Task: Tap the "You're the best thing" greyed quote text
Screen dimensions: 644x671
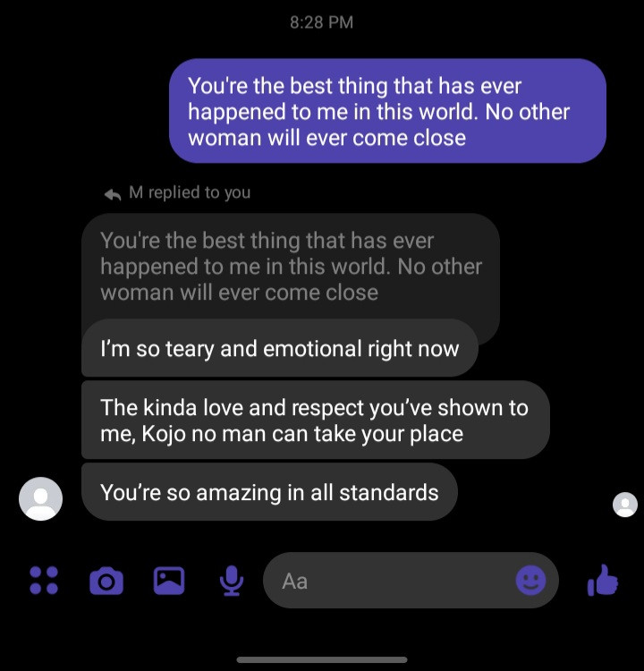Action: tap(267, 240)
